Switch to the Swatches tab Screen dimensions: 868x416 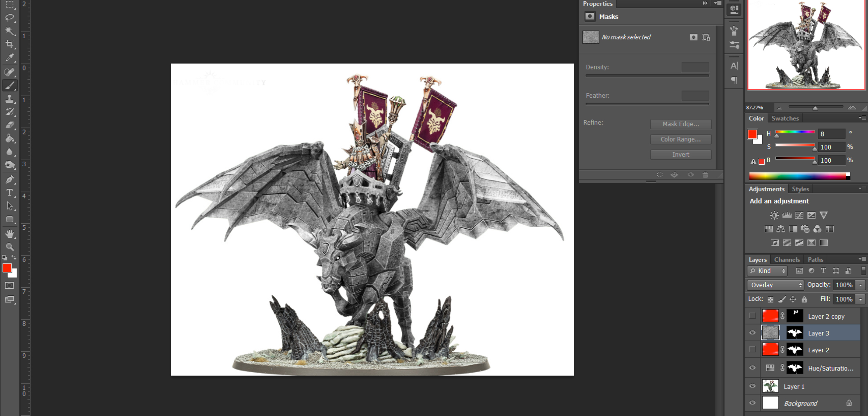coord(785,119)
